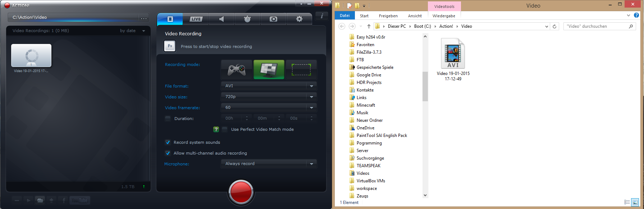Open the Ansicht ribbon tab
This screenshot has height=209, width=644.
coord(415,16)
